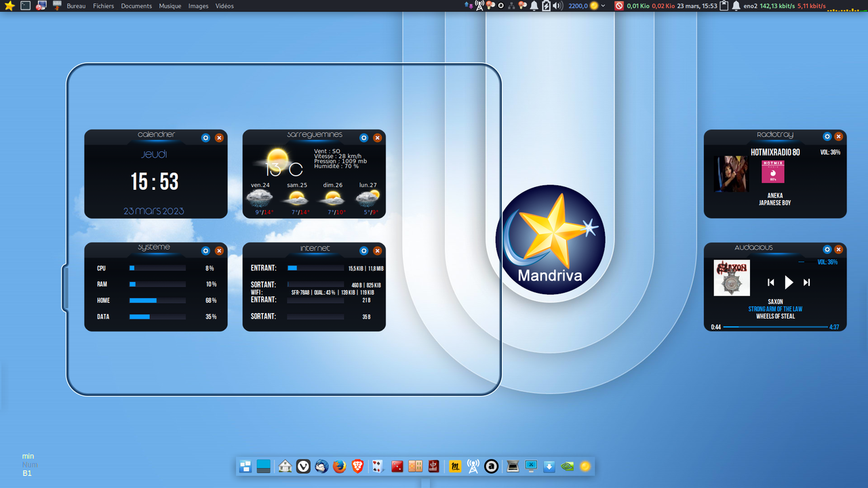The height and width of the screenshot is (488, 868).
Task: Click the 23 mars 2023 date text
Action: point(154,211)
